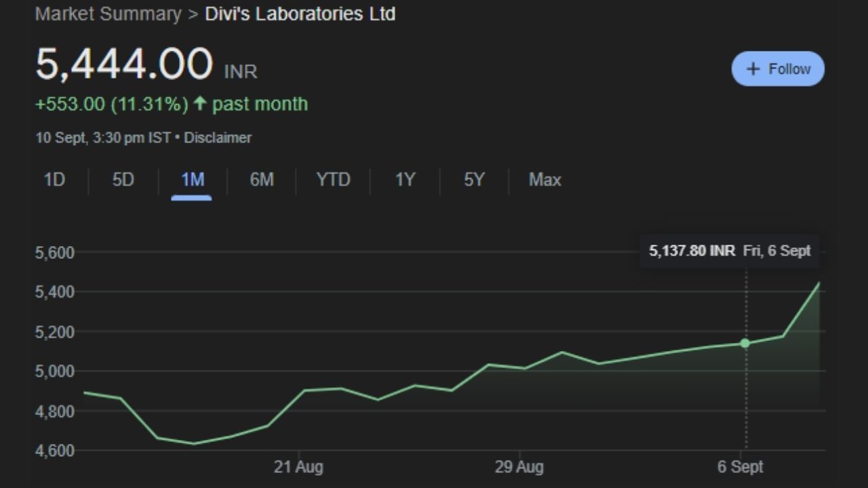Click the Divi's Laboratories Ltd title

click(300, 14)
